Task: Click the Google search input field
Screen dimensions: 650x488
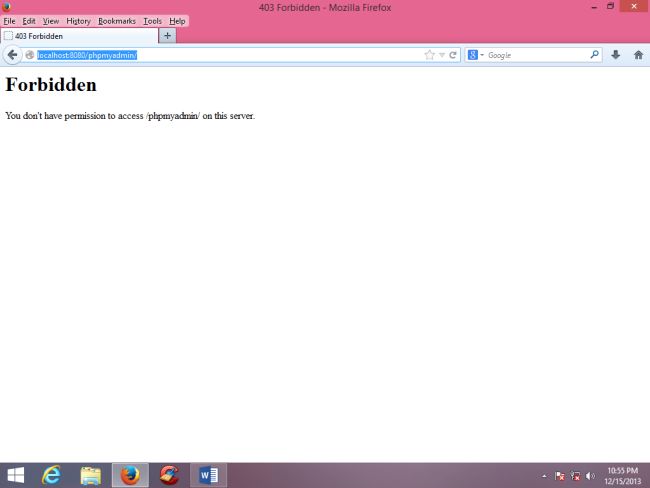Action: 537,55
